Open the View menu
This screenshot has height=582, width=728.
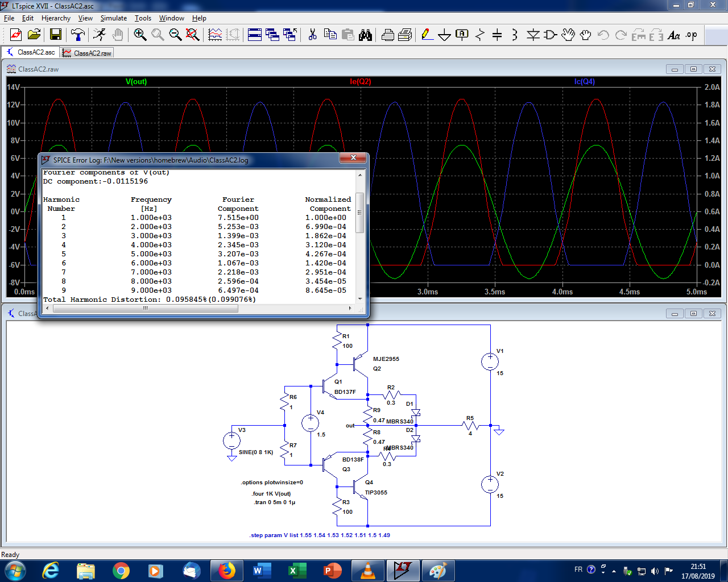pos(85,18)
